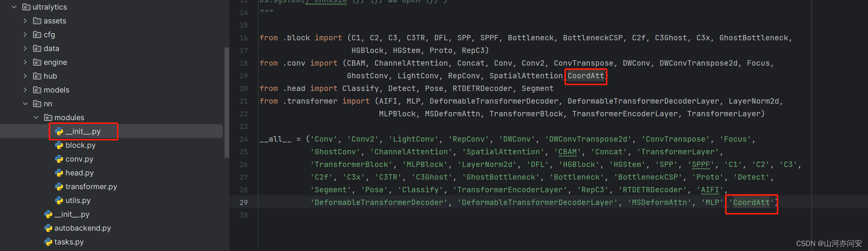
Task: Place cursor on CoordAtt import in line 19
Action: pyautogui.click(x=586, y=76)
